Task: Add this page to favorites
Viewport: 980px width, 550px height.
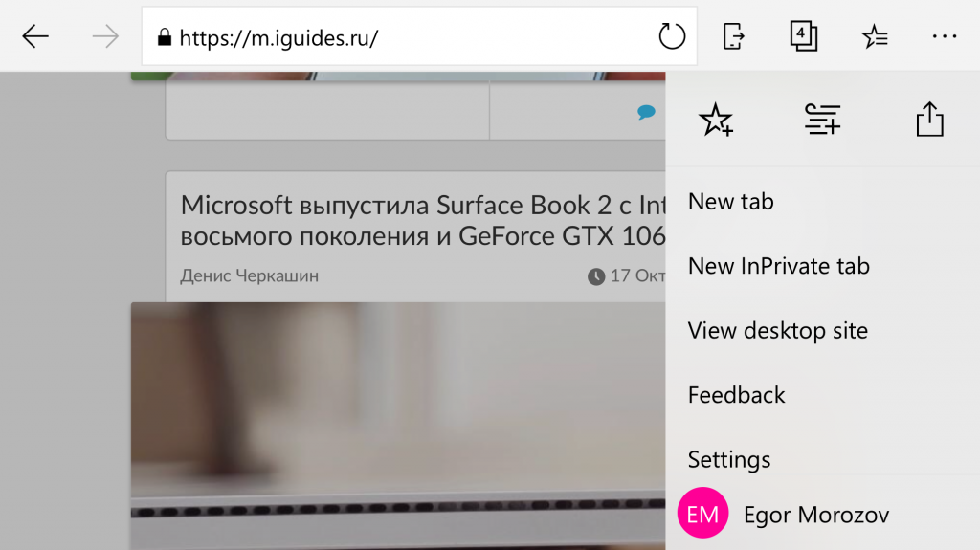Action: 716,121
